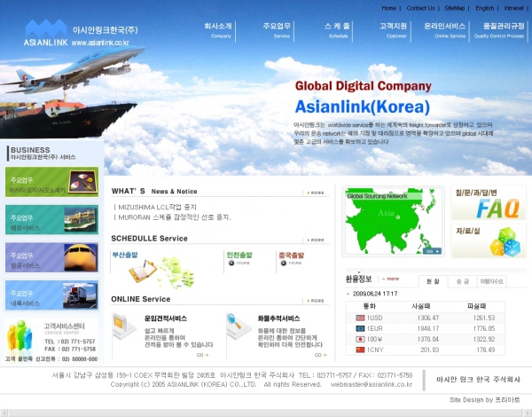Click the 고객서비스센터 heading
This screenshot has width=532, height=417.
(64, 326)
